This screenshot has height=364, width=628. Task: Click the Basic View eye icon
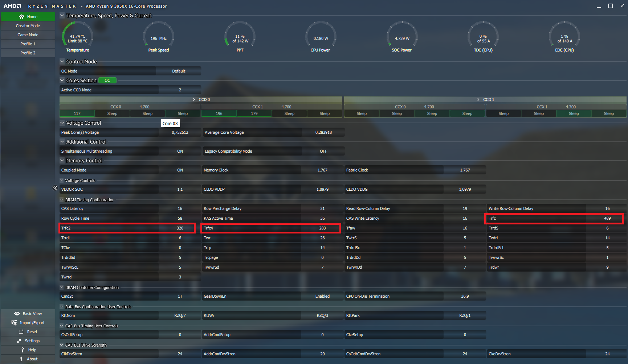[x=17, y=314]
